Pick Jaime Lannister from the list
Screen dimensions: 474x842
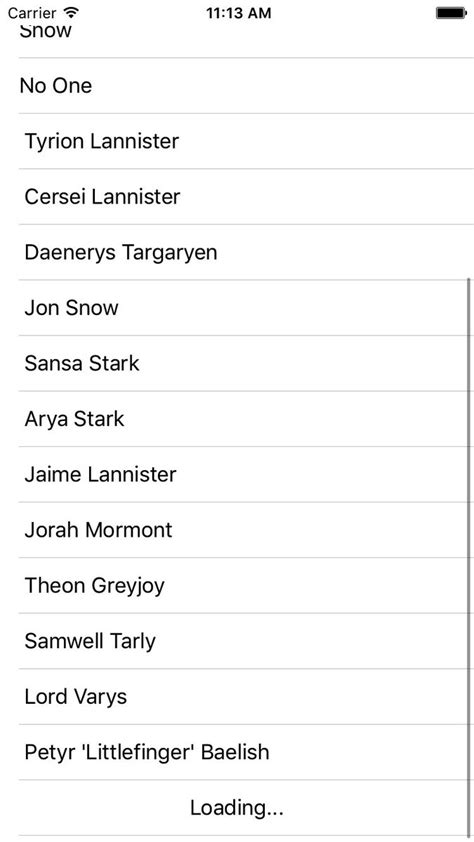(237, 475)
